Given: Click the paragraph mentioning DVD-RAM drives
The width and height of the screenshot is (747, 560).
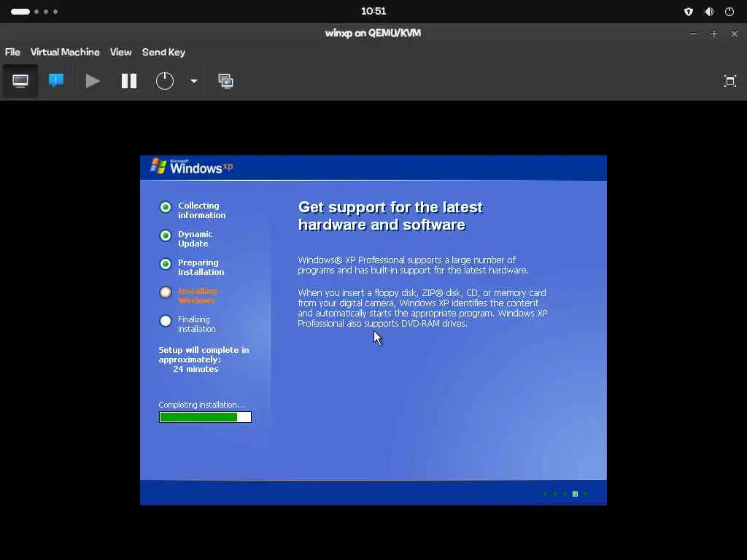Looking at the screenshot, I should [x=422, y=308].
